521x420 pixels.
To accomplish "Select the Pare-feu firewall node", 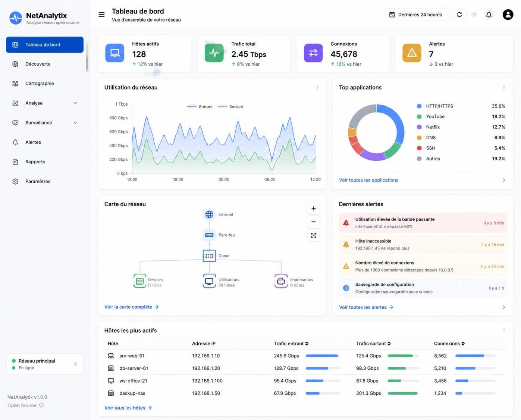I will click(x=209, y=235).
